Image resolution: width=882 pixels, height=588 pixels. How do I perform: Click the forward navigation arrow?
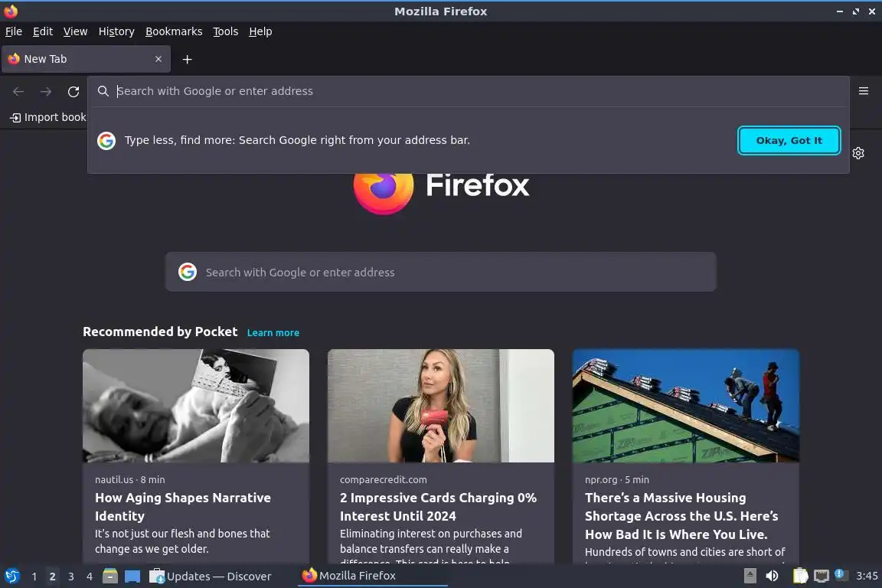pos(46,91)
